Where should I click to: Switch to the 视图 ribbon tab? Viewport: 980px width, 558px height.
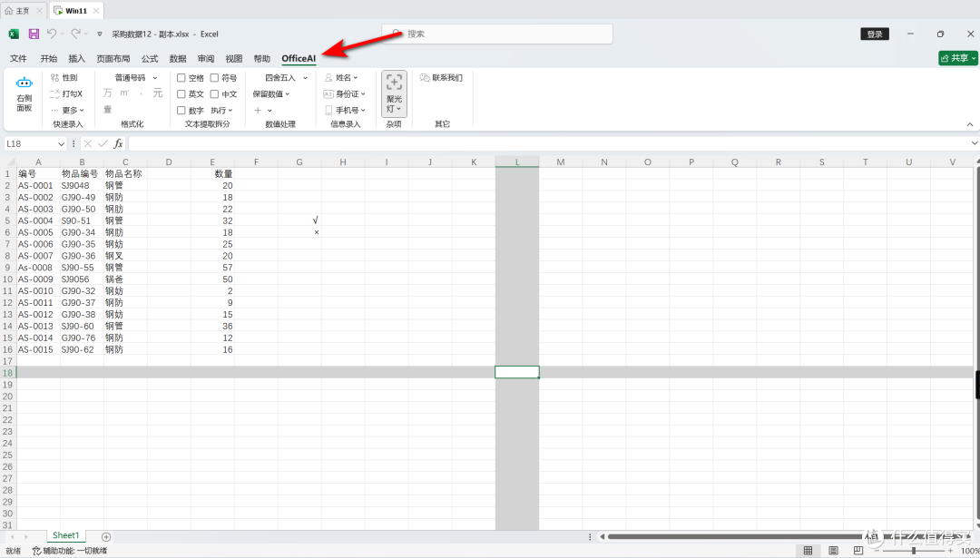(234, 59)
